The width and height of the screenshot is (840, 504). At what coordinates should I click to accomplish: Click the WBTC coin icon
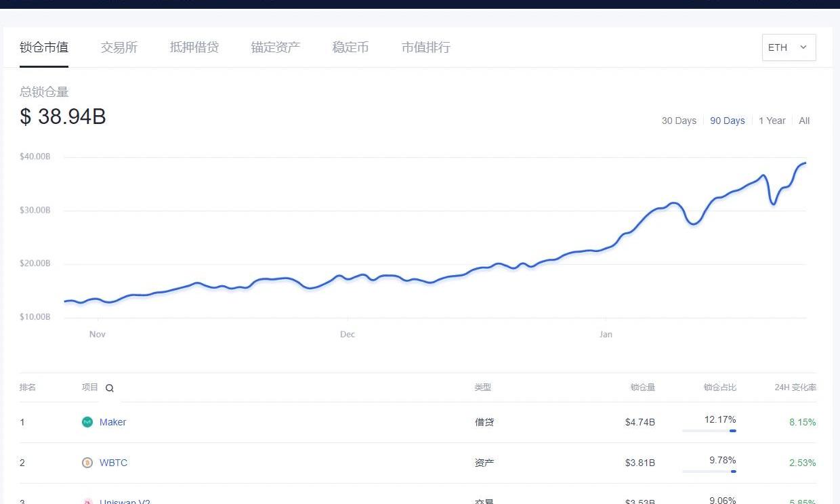click(x=87, y=463)
